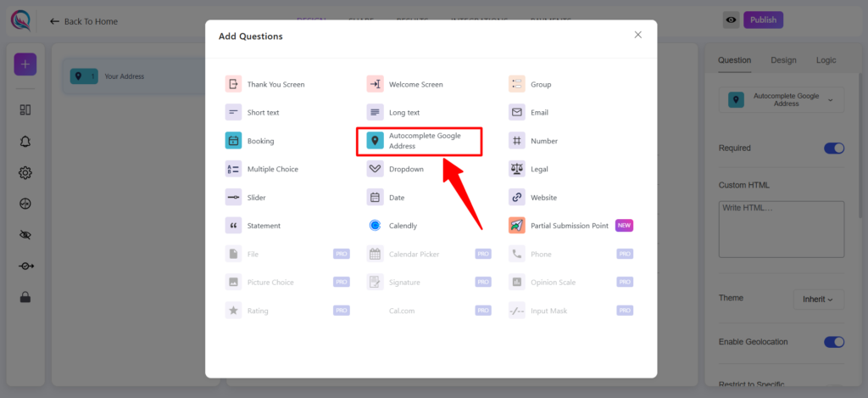Click the Custom HTML text area
This screenshot has width=868, height=398.
781,229
